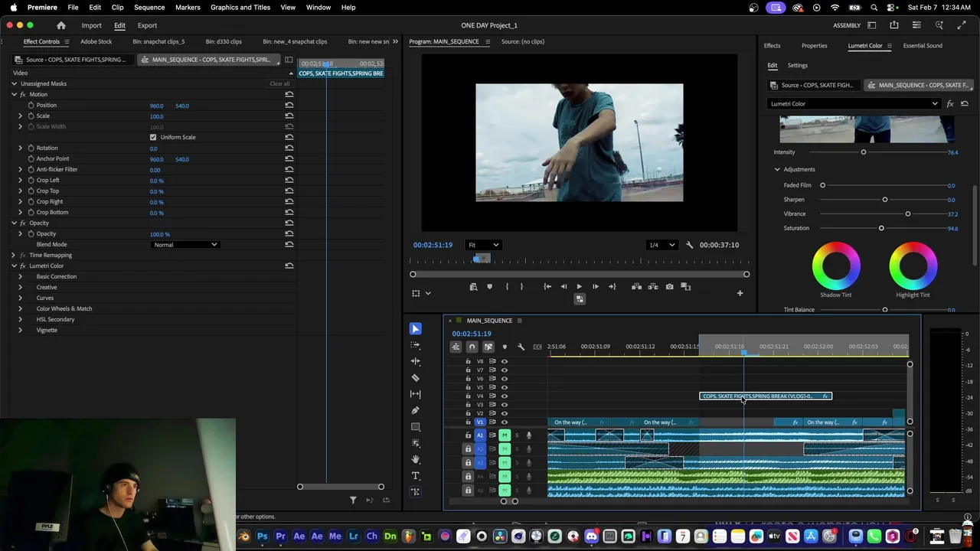Select the Razor tool in timeline toolbar
Viewport: 980px width, 551px height.
pyautogui.click(x=415, y=377)
